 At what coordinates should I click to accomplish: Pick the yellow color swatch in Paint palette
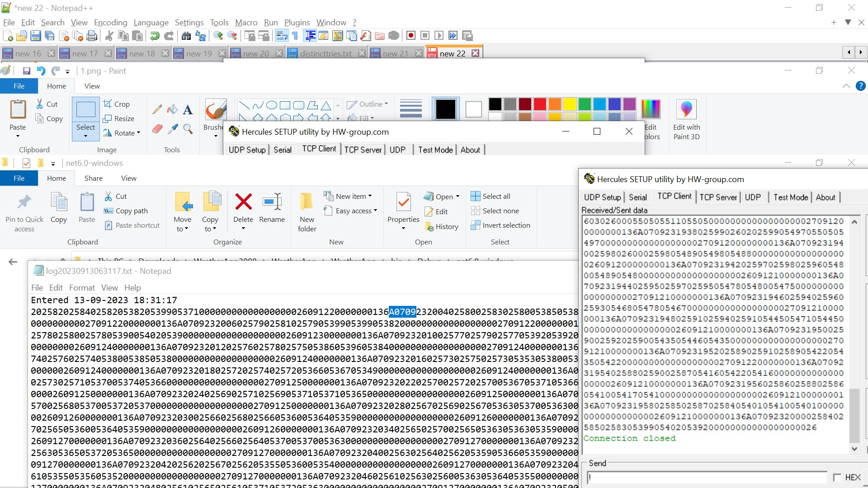coord(570,104)
